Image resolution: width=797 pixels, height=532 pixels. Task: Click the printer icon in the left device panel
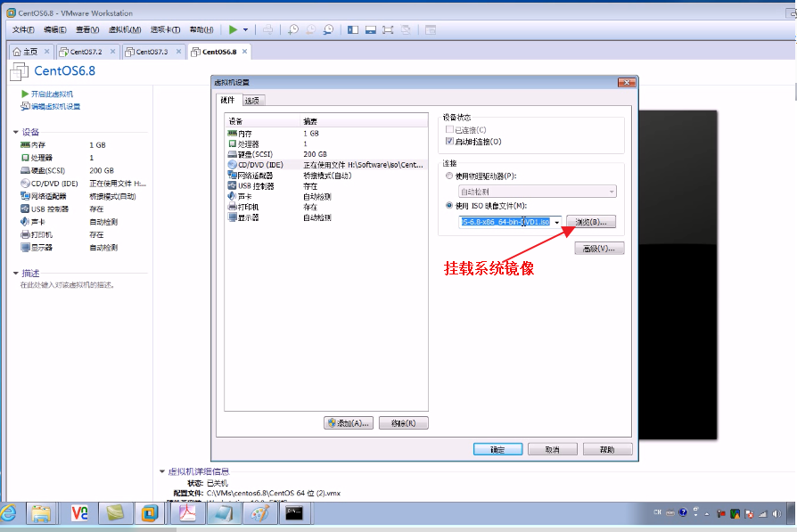25,234
